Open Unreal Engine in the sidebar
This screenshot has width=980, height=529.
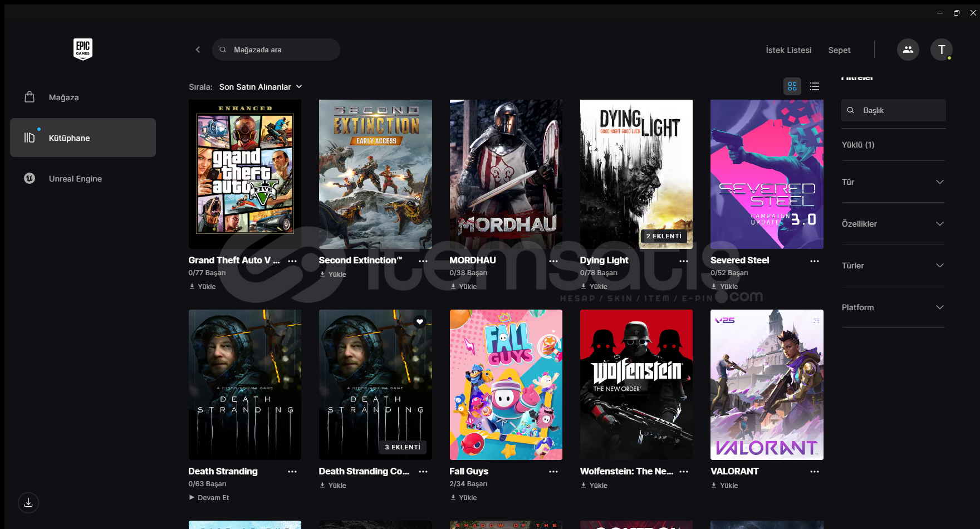coord(83,179)
